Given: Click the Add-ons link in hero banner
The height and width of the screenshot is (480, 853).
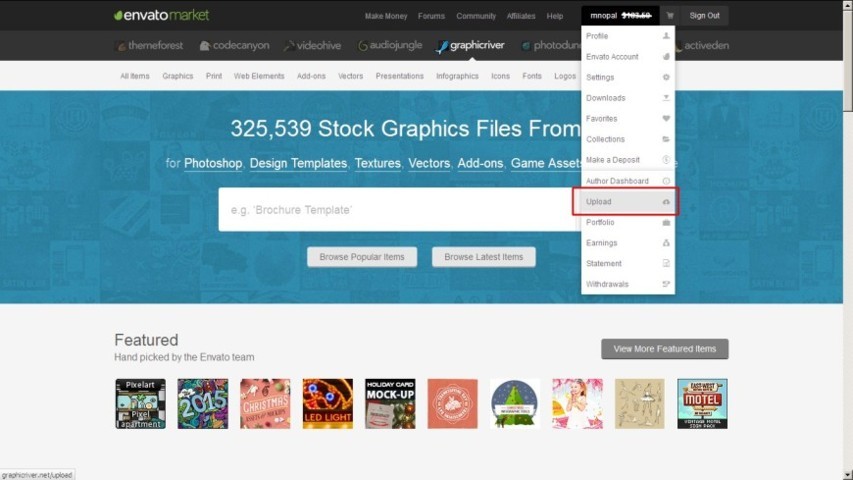Looking at the screenshot, I should click(480, 163).
